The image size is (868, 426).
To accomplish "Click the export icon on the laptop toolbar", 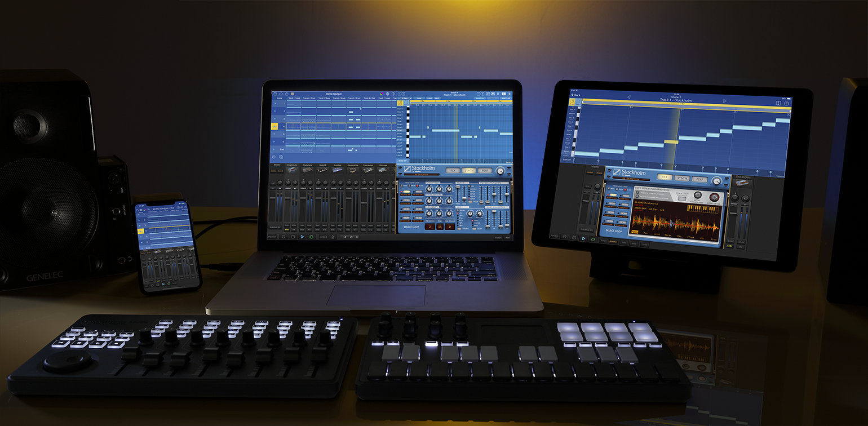I will tap(287, 94).
